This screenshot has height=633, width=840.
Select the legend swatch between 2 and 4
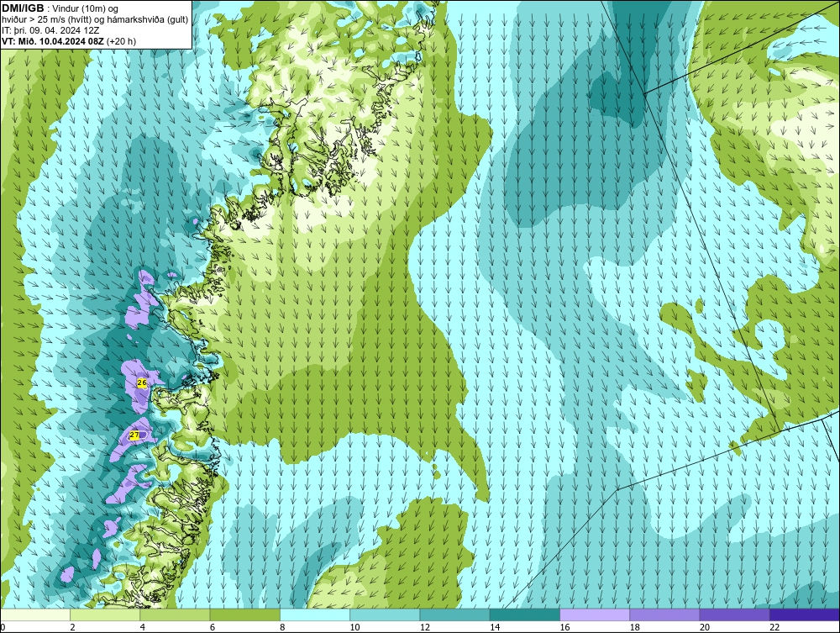pos(105,615)
